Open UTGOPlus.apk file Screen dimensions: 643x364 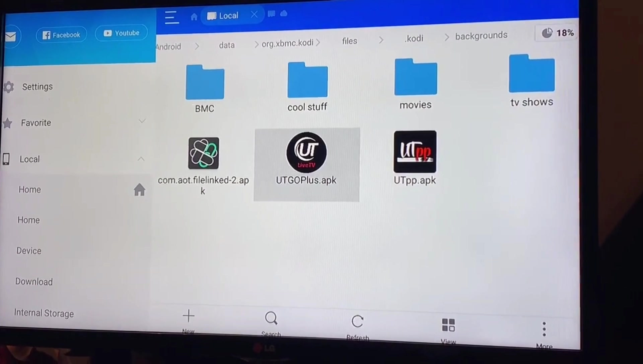(306, 163)
